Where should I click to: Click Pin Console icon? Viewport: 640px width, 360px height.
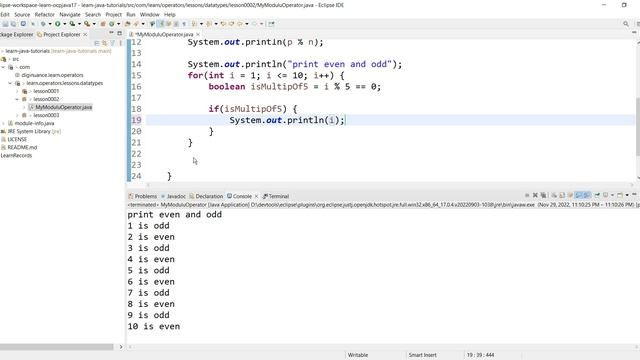pos(597,195)
